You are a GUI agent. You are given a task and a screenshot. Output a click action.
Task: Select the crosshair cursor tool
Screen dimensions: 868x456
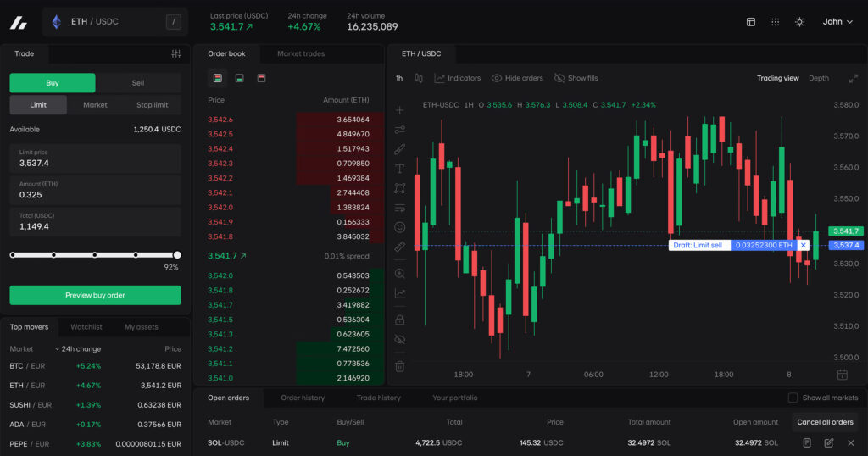(x=400, y=110)
